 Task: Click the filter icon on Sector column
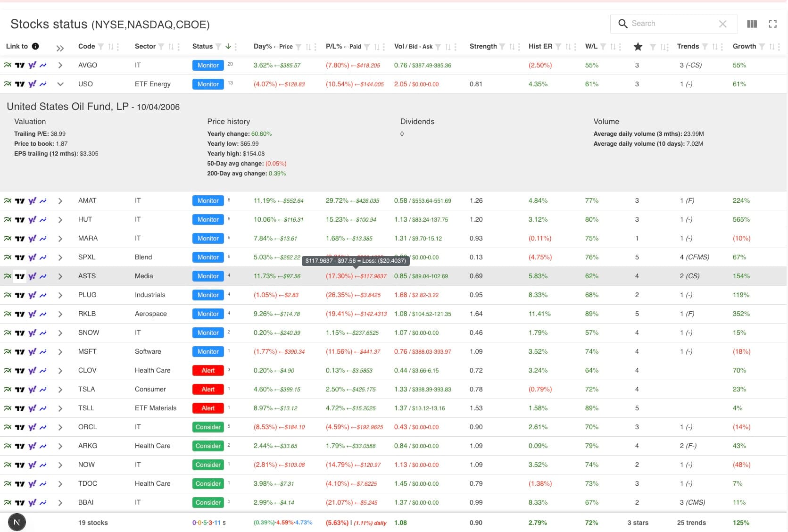point(161,47)
